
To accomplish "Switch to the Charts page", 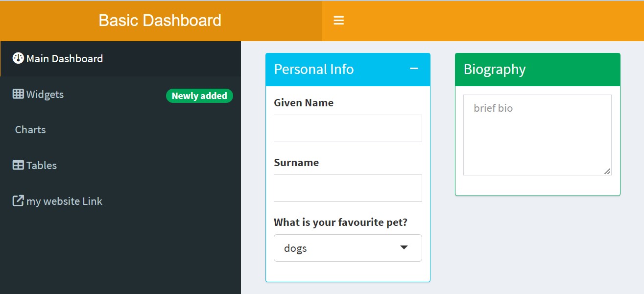I will (30, 129).
